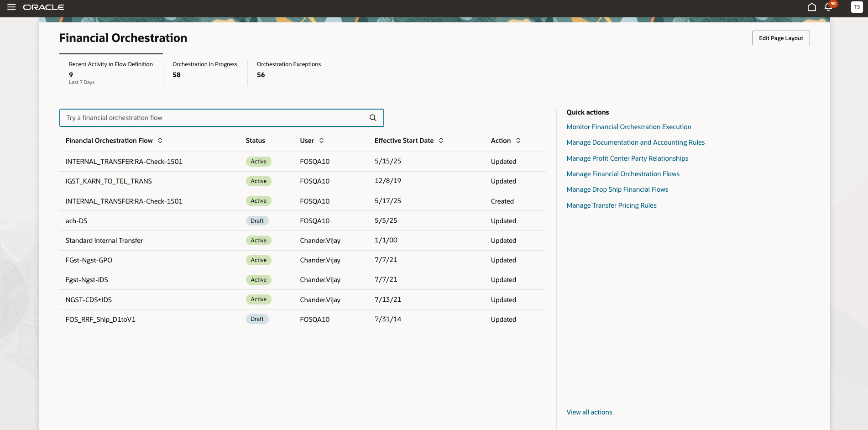Click Draft status badge for ach-DS
Viewport: 868px width, 430px height.
pyautogui.click(x=257, y=221)
